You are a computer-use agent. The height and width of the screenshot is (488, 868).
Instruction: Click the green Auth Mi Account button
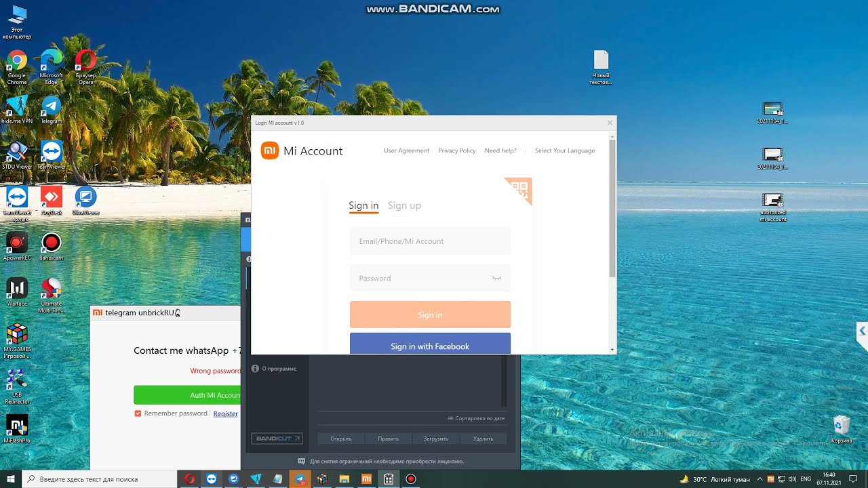[x=187, y=395]
